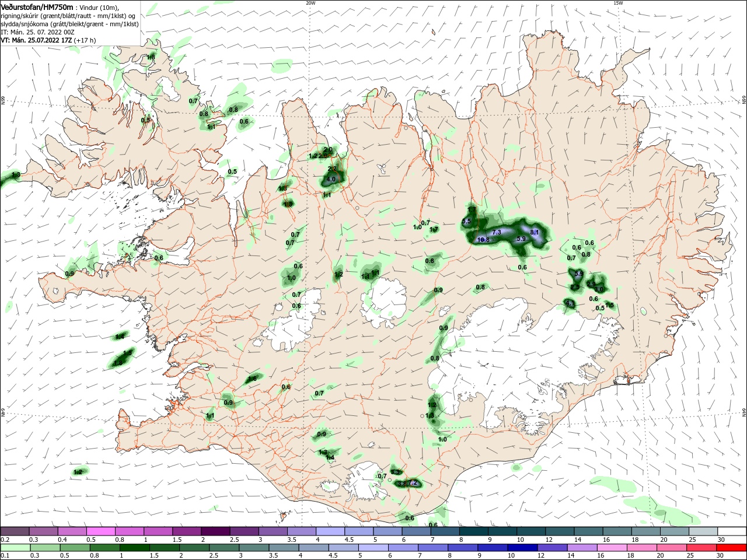
Task: Click lower scale lavender swatch between 5 and 6
Action: tap(373, 547)
